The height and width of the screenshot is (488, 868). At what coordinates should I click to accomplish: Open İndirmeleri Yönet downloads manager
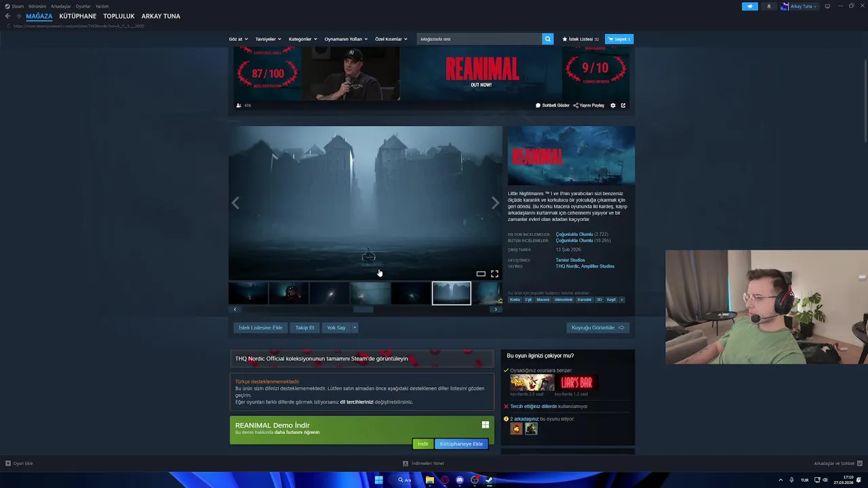click(x=423, y=464)
